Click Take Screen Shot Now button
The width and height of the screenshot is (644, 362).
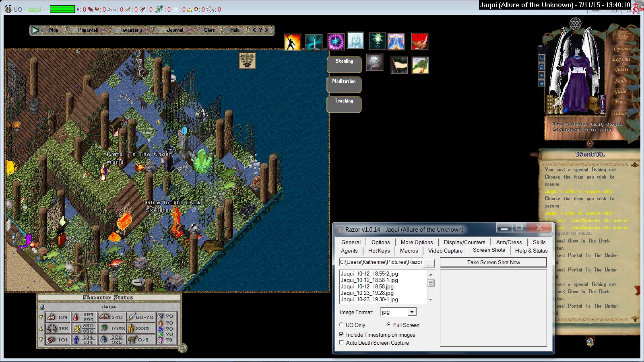pyautogui.click(x=493, y=262)
